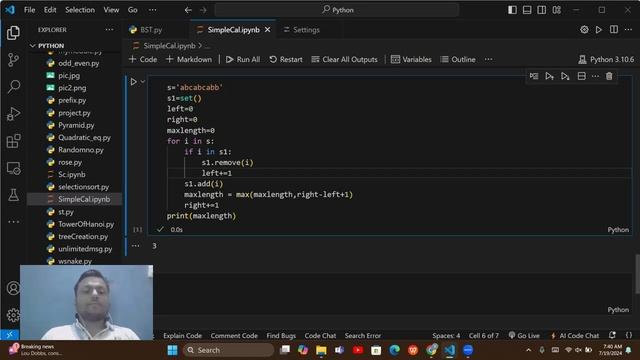Open the Source Control view

(x=13, y=60)
